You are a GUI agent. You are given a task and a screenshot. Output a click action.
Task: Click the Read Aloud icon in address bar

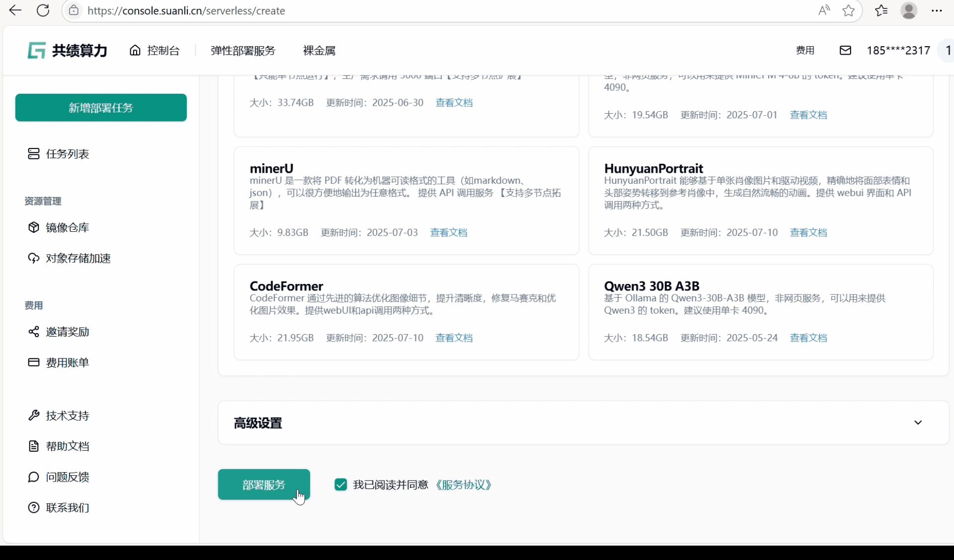click(824, 10)
